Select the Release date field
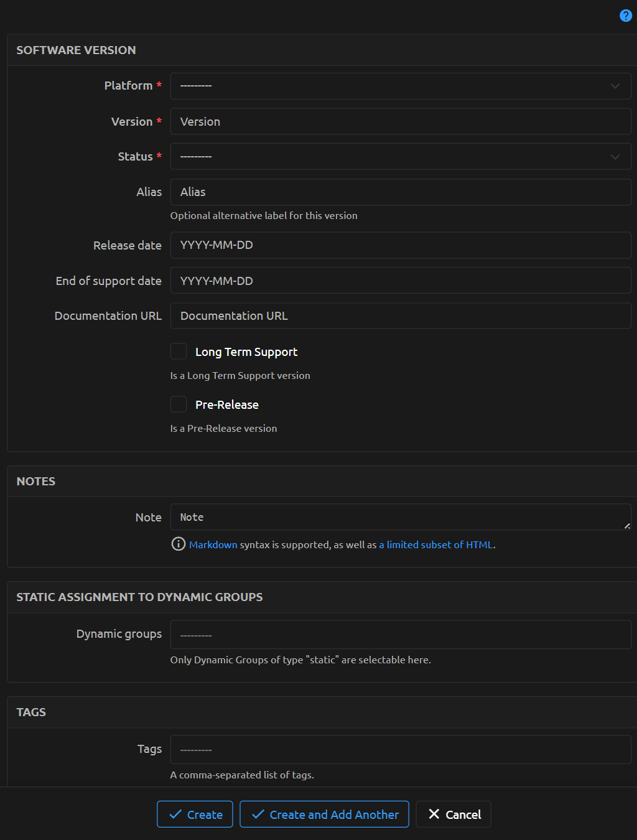Image resolution: width=637 pixels, height=840 pixels. coord(401,245)
